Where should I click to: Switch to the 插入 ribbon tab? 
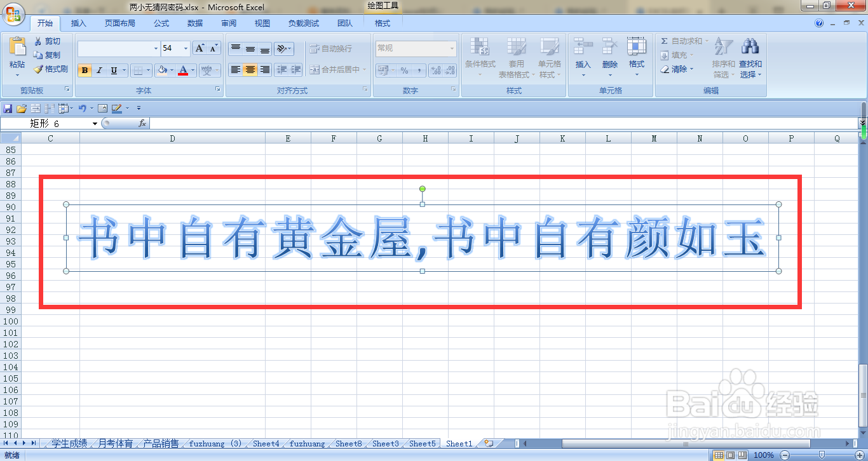[x=79, y=23]
